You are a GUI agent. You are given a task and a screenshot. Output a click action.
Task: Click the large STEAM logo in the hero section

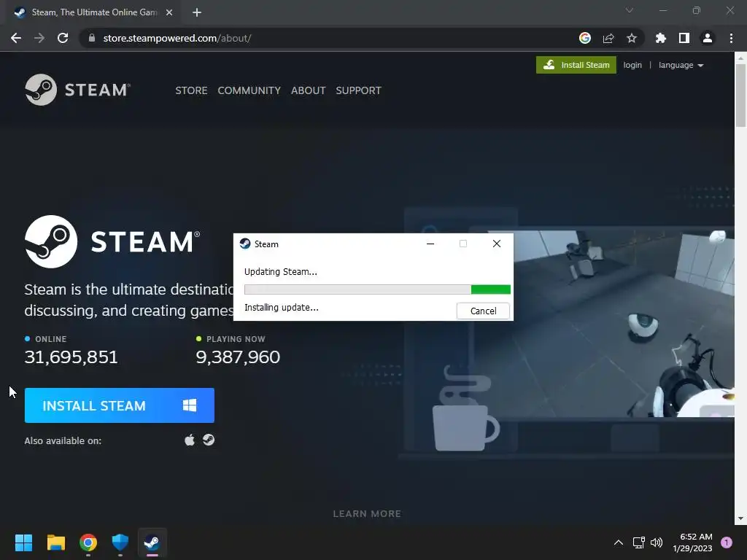click(112, 241)
